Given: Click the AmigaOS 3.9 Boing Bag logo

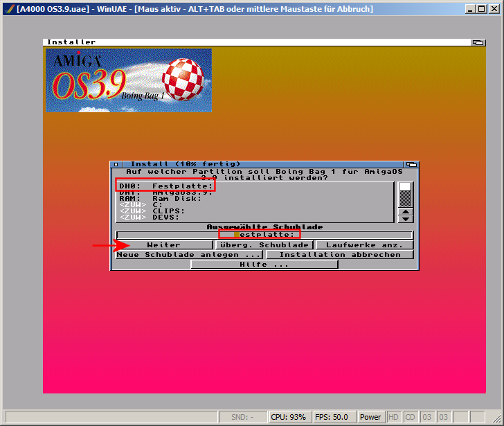Looking at the screenshot, I should point(129,80).
